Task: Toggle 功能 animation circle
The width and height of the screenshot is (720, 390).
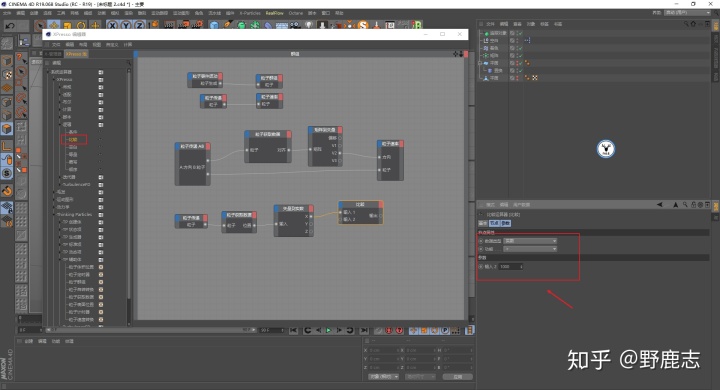Action: [481, 249]
